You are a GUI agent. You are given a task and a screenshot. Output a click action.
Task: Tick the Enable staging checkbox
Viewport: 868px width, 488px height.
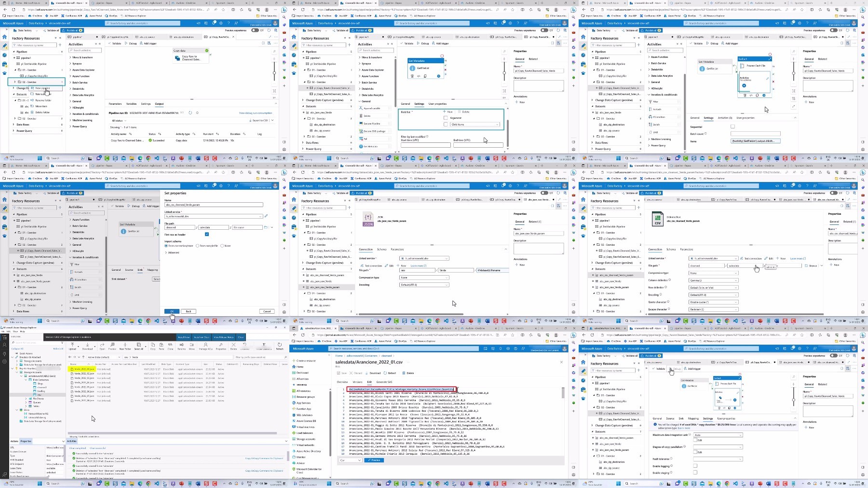tap(695, 473)
